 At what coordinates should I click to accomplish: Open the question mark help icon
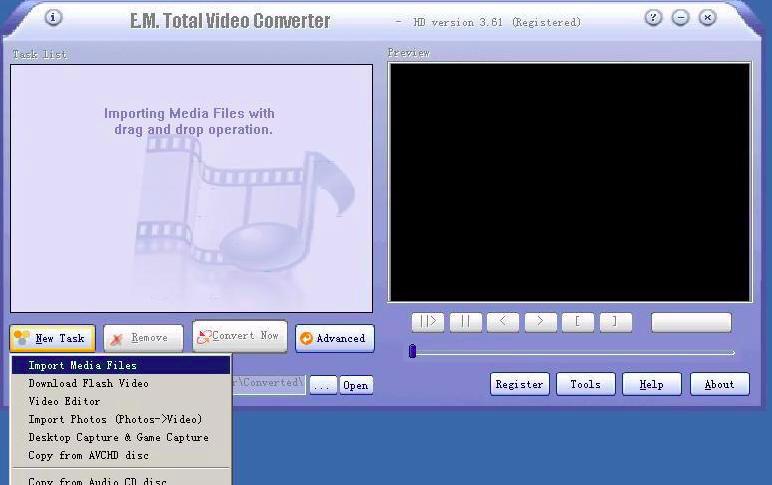click(x=653, y=18)
